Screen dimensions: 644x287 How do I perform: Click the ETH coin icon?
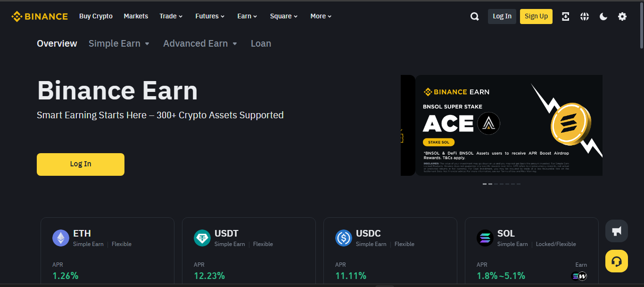coord(61,238)
